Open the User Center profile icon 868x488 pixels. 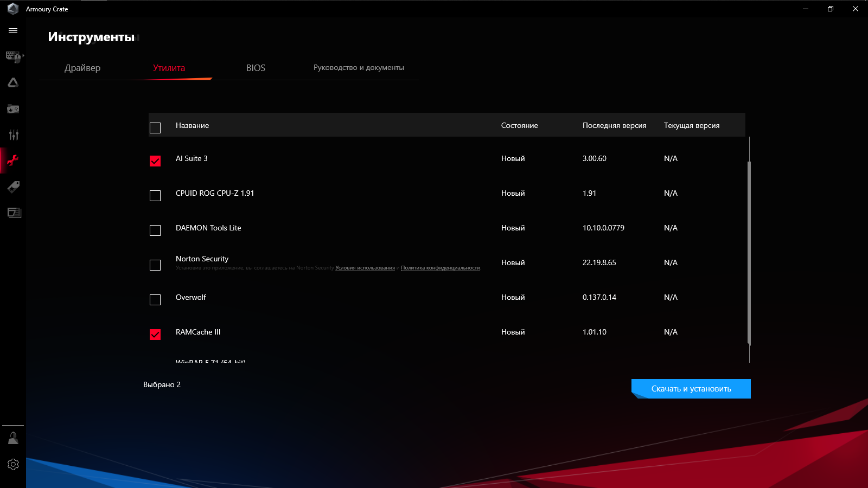(x=13, y=438)
